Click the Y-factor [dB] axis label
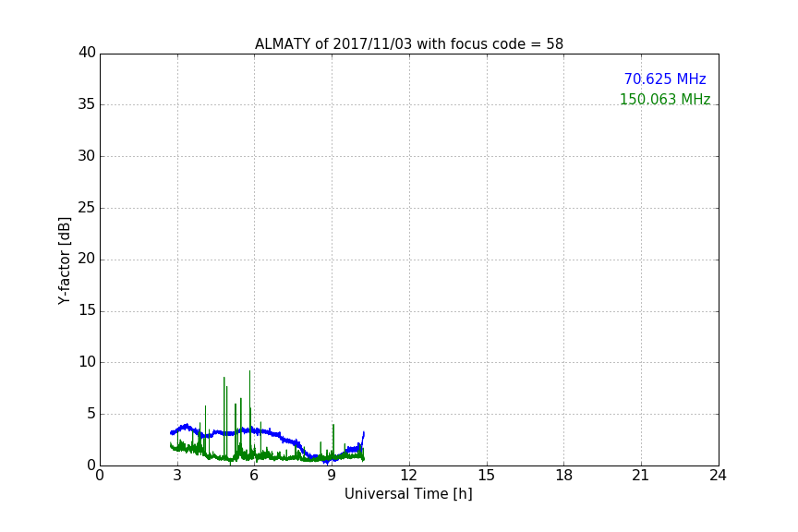This screenshot has height=532, width=798. (x=64, y=260)
